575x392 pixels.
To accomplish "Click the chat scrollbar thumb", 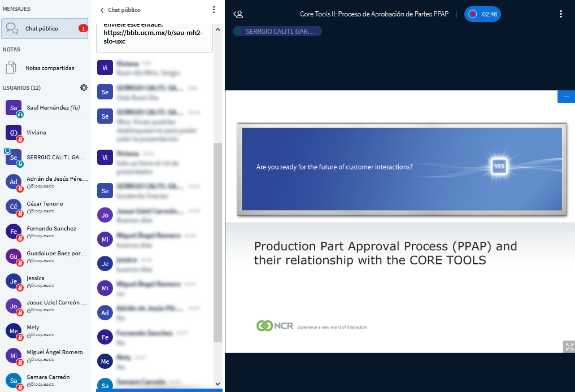I will [x=218, y=242].
